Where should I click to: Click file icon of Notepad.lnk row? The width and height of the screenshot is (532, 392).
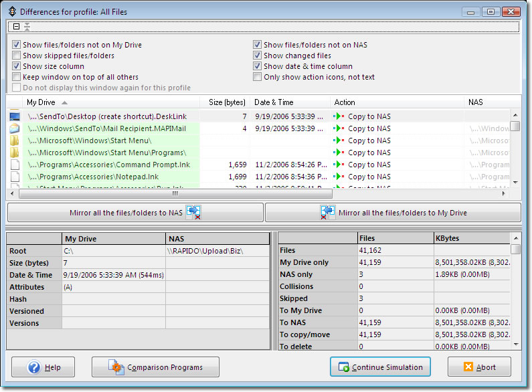(x=15, y=177)
